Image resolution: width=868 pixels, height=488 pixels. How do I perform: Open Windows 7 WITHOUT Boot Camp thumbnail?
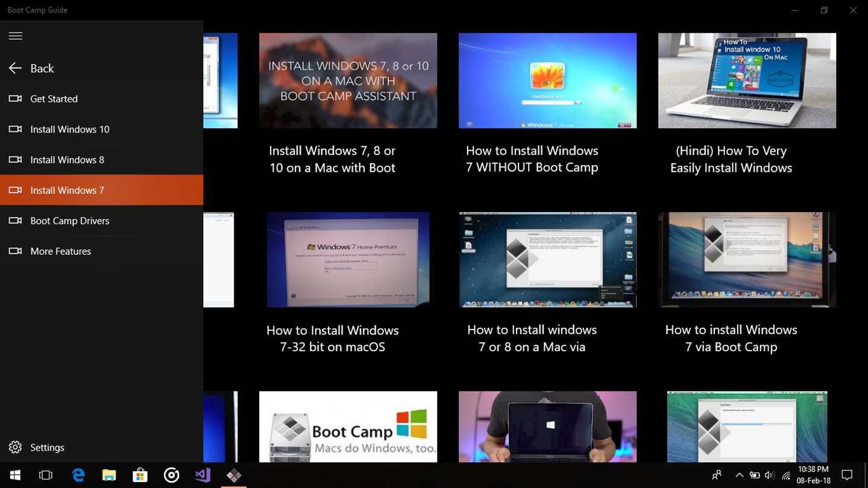click(x=547, y=81)
